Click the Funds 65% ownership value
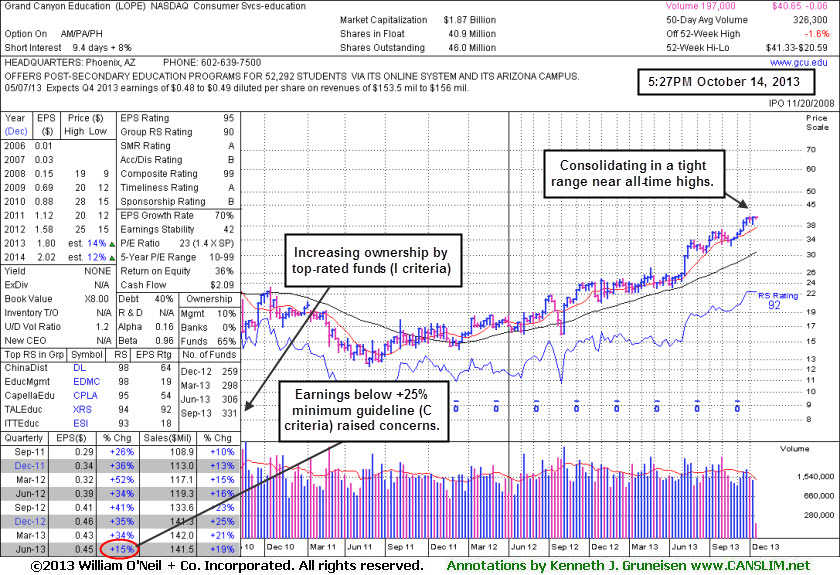Image resolution: width=840 pixels, height=575 pixels. tap(227, 341)
